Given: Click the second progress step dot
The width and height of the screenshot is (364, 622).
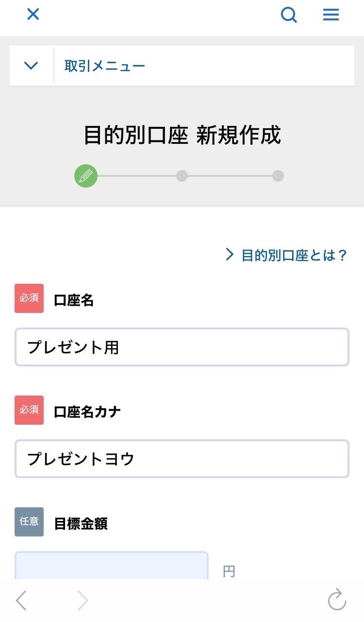Looking at the screenshot, I should (182, 176).
